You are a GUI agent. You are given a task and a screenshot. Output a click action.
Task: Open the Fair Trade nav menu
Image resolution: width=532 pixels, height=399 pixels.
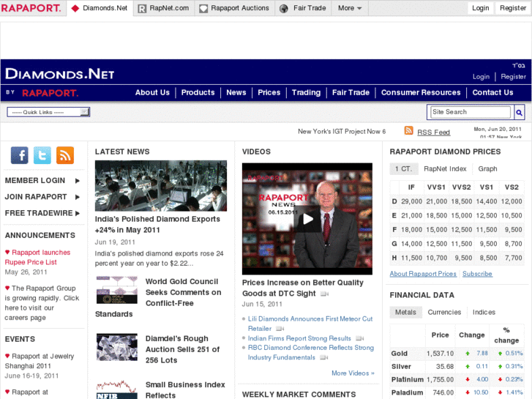(351, 92)
